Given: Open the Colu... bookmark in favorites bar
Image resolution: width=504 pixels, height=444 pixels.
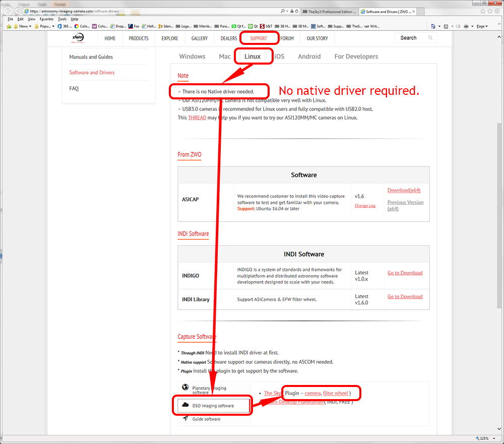Looking at the screenshot, I should [100, 26].
